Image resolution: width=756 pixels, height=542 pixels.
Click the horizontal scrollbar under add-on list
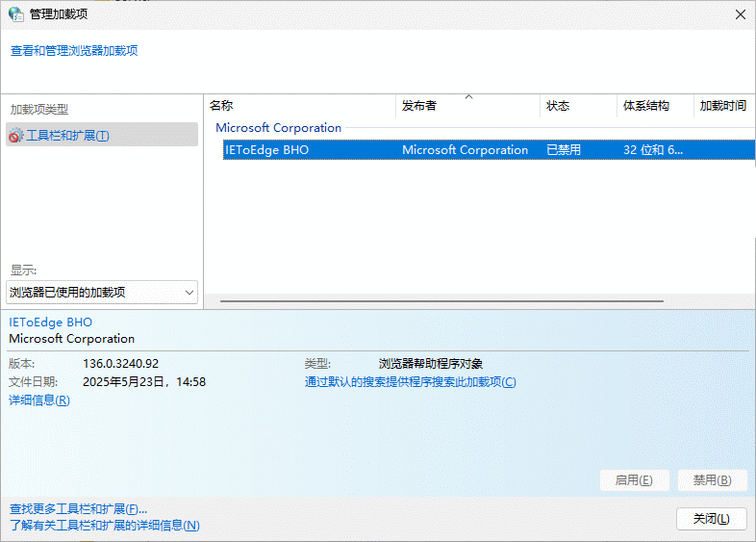(x=441, y=301)
